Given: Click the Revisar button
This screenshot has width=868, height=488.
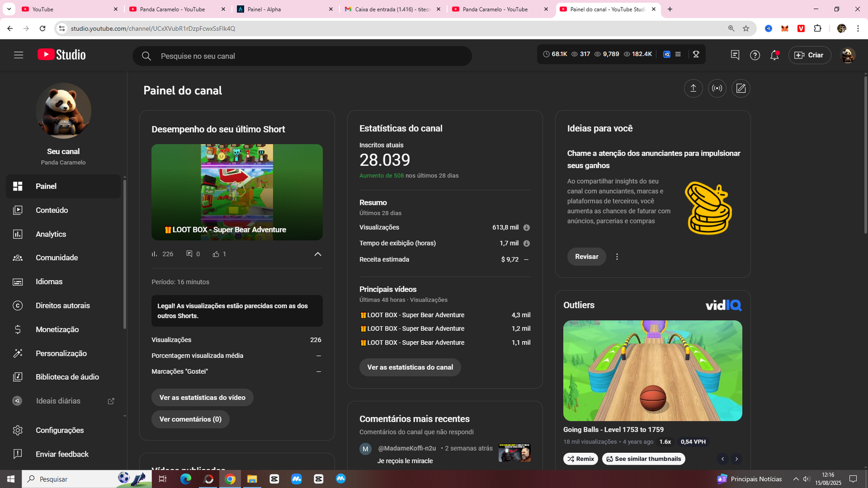Looking at the screenshot, I should (x=586, y=256).
